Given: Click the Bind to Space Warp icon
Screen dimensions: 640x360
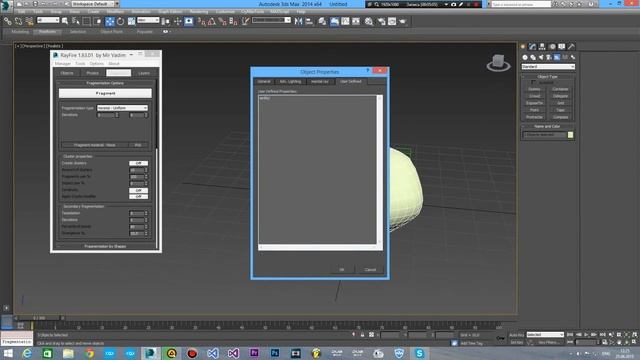Looking at the screenshot, I should coord(29,21).
